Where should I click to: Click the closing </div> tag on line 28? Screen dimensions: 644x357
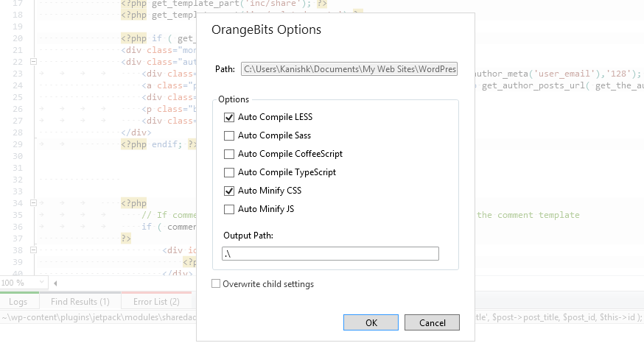coord(136,132)
